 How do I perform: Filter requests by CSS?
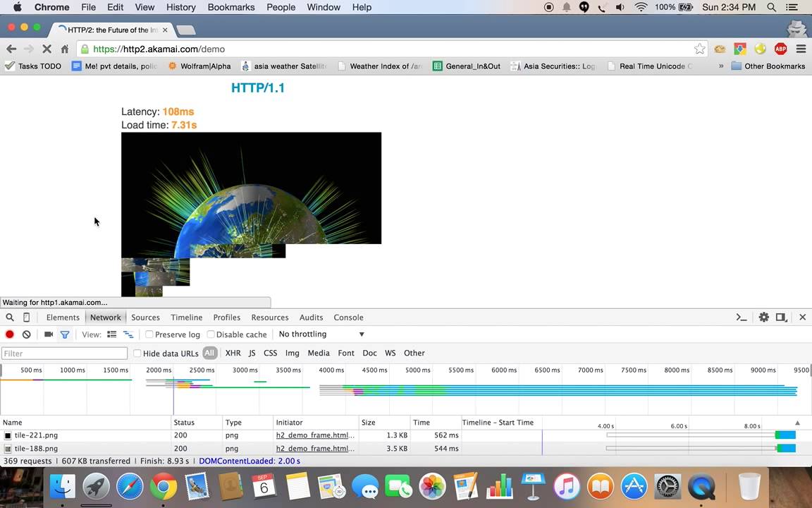[271, 353]
